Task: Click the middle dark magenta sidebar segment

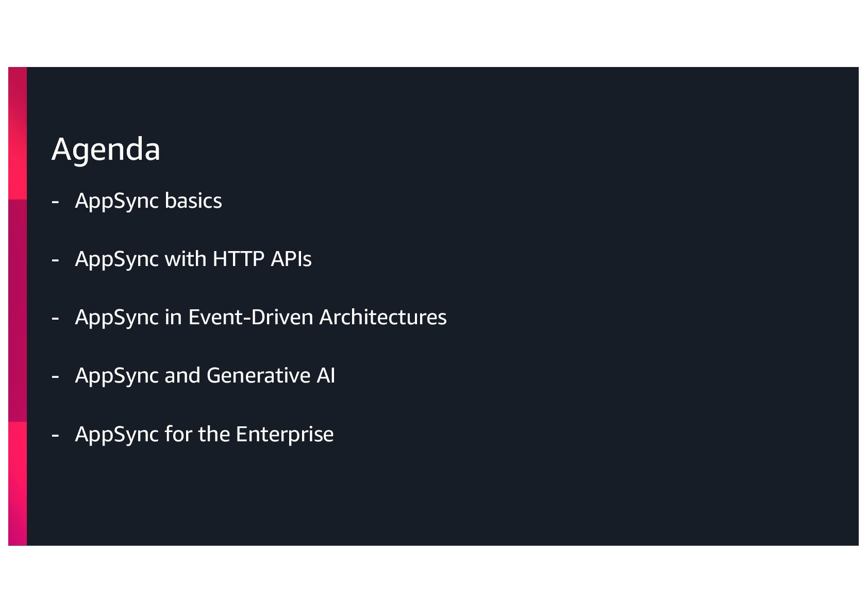Action: coord(18,310)
